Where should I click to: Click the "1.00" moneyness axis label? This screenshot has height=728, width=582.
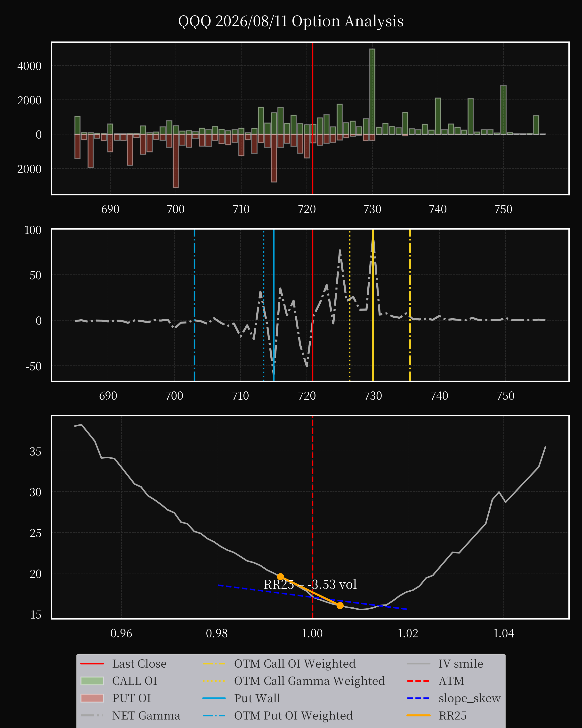pos(312,633)
